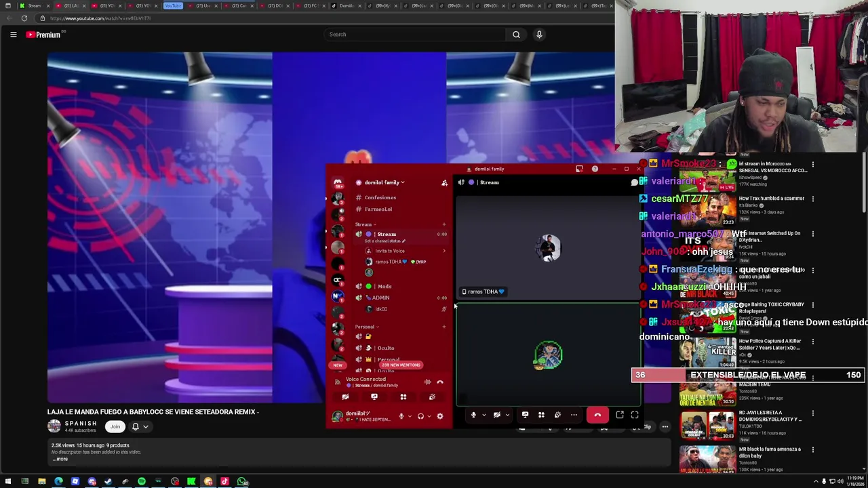Toggle mute in call control bar

pyautogui.click(x=473, y=415)
